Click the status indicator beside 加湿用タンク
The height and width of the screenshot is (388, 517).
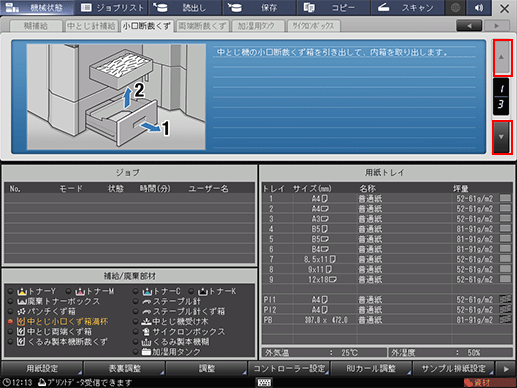pos(135,352)
